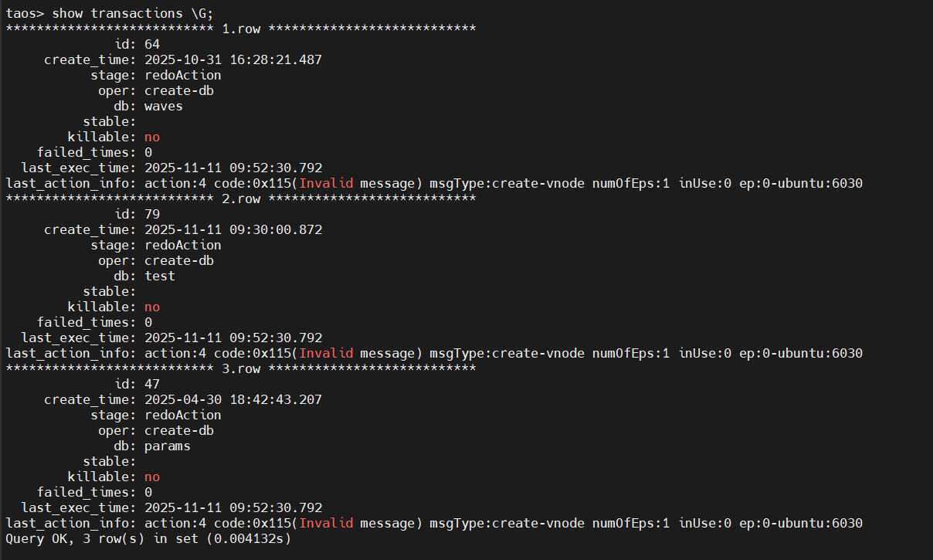Click create_time value 2025-04-30 18:42:43.207
Image resolution: width=933 pixels, height=560 pixels.
click(x=232, y=399)
